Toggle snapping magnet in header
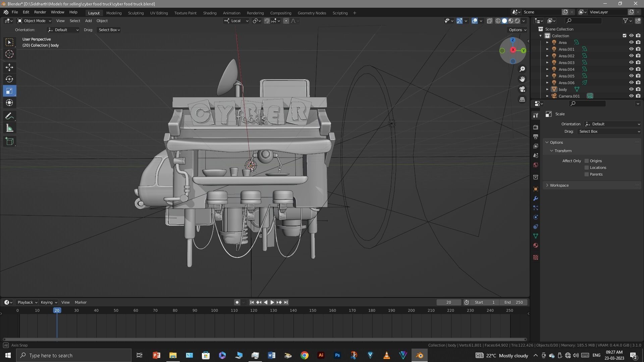The image size is (644, 362). point(267,21)
